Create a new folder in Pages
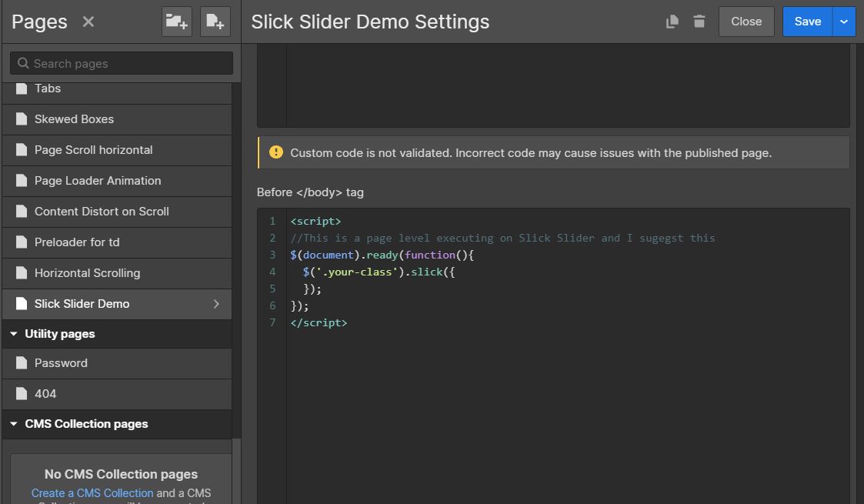This screenshot has width=864, height=504. (x=177, y=22)
